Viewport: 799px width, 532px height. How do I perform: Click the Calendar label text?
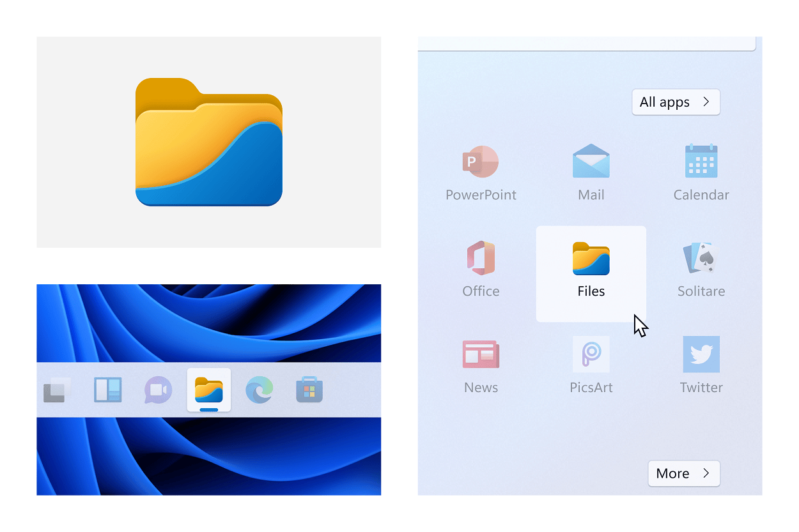pos(701,195)
